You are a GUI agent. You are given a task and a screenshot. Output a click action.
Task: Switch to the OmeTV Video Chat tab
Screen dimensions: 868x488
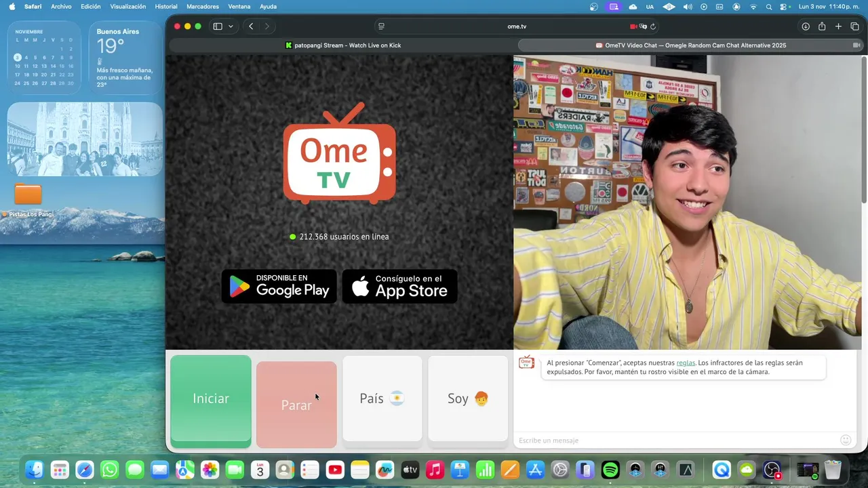(690, 45)
